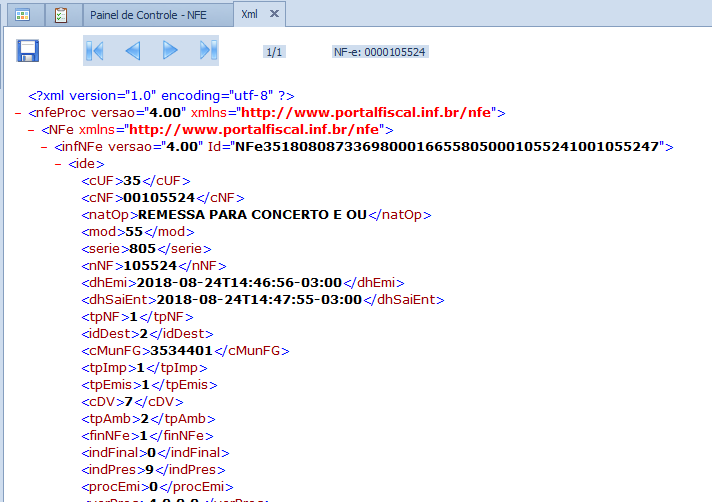Go to previous record arrow
712x502 pixels.
133,50
